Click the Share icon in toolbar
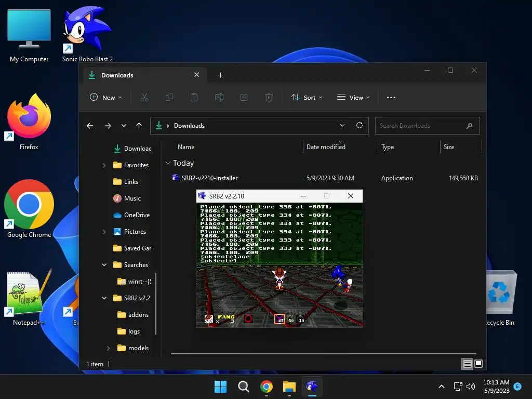The height and width of the screenshot is (399, 532). (x=244, y=97)
